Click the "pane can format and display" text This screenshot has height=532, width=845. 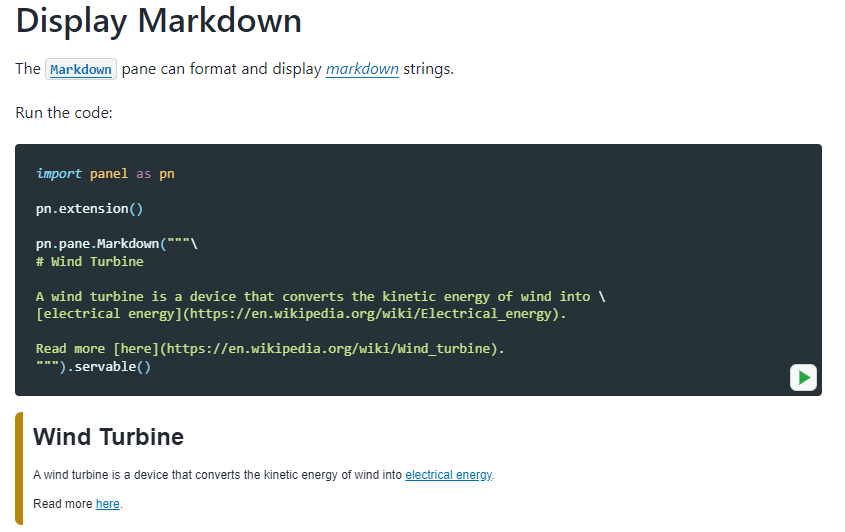coord(221,69)
